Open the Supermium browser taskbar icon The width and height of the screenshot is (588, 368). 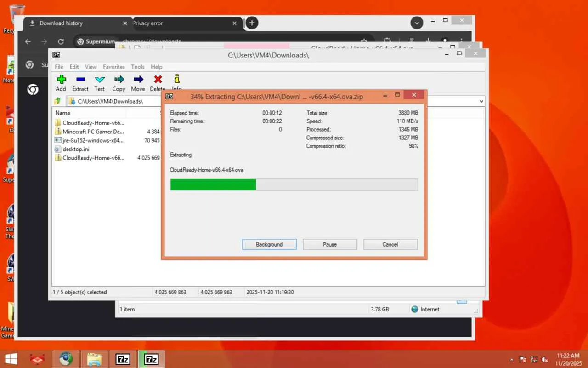(66, 359)
